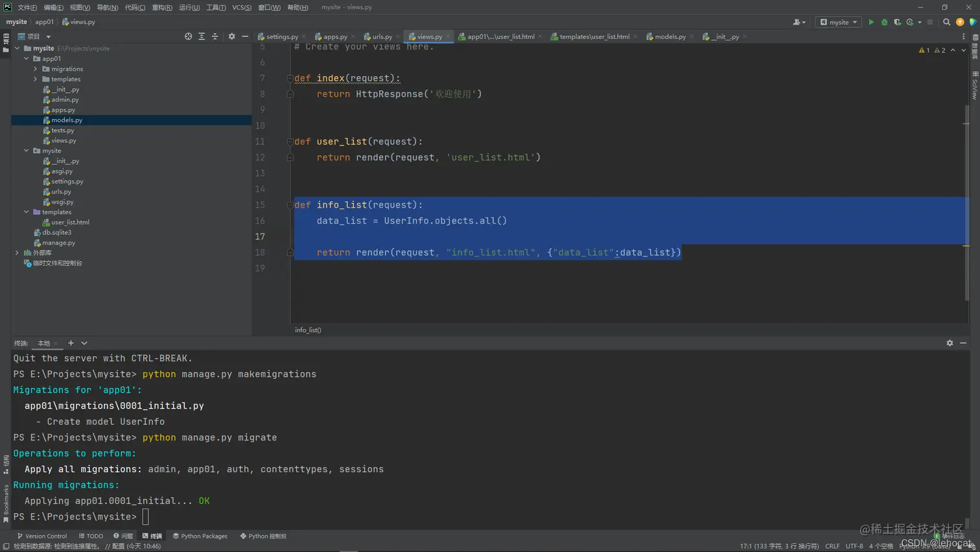Screen dimensions: 980x552
Task: Open the 文件(F) menu
Action: tap(27, 8)
